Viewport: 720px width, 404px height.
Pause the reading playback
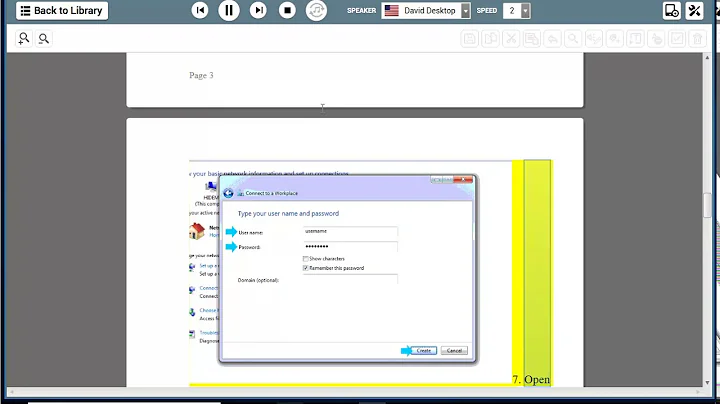[x=229, y=10]
